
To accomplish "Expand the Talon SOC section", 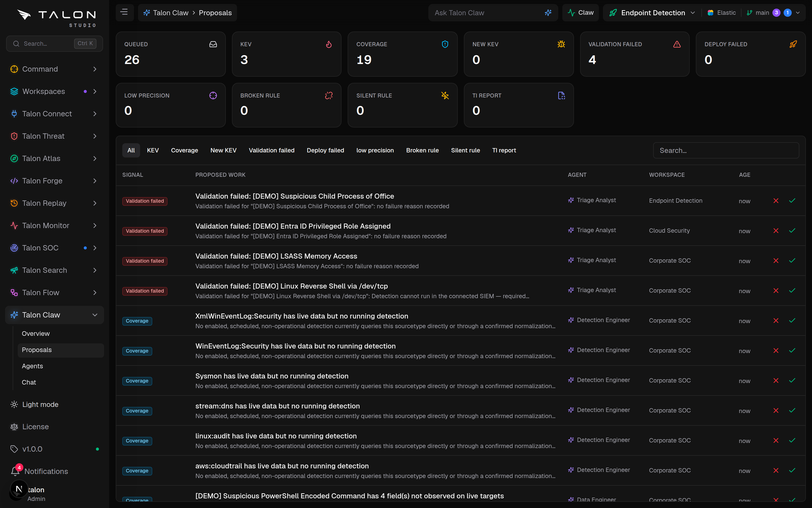I will point(54,248).
